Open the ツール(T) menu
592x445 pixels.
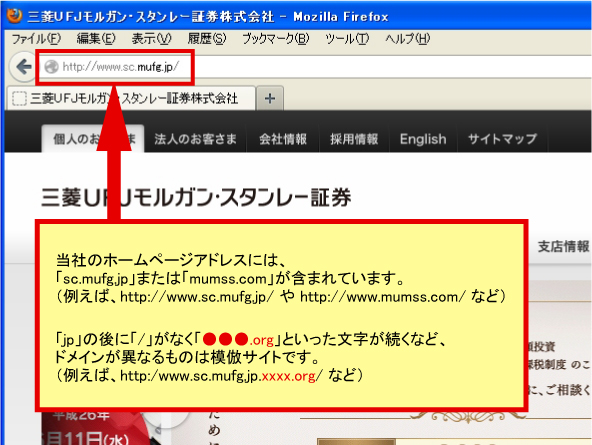coord(347,38)
